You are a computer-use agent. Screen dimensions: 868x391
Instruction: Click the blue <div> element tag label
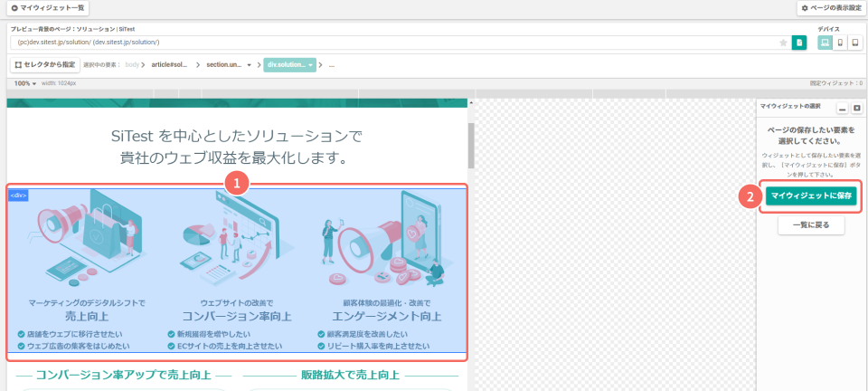(18, 195)
